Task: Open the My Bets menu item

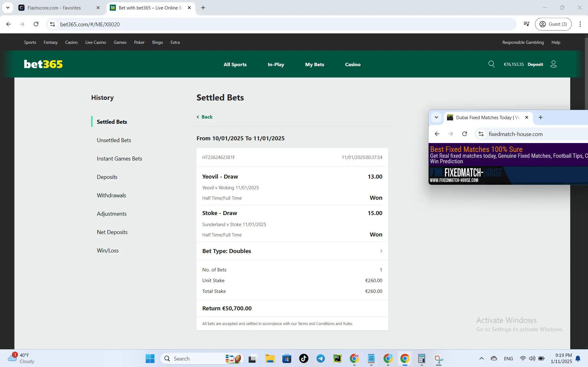Action: (314, 64)
